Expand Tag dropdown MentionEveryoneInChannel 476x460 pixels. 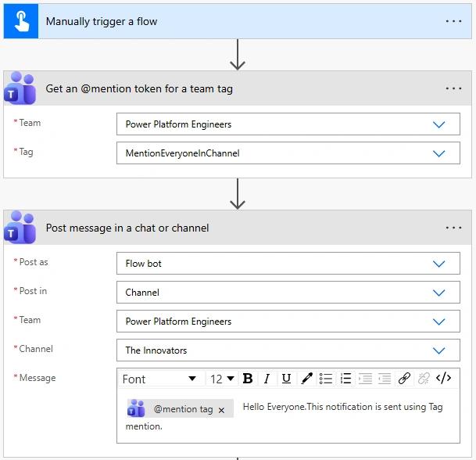438,153
